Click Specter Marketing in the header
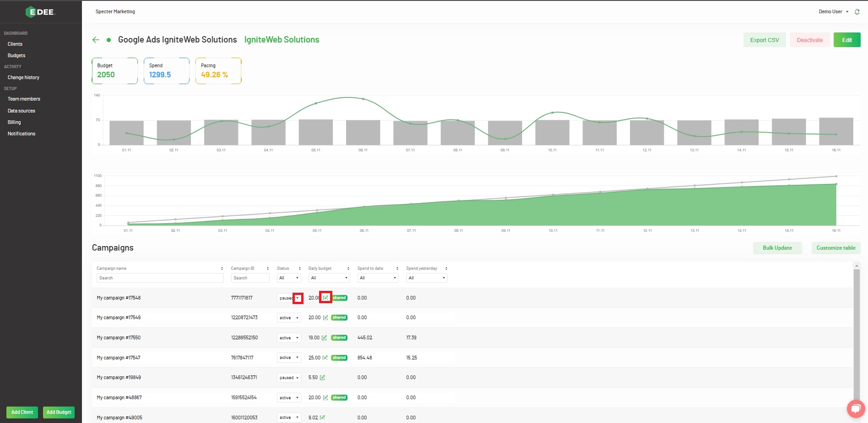868x423 pixels. 115,12
